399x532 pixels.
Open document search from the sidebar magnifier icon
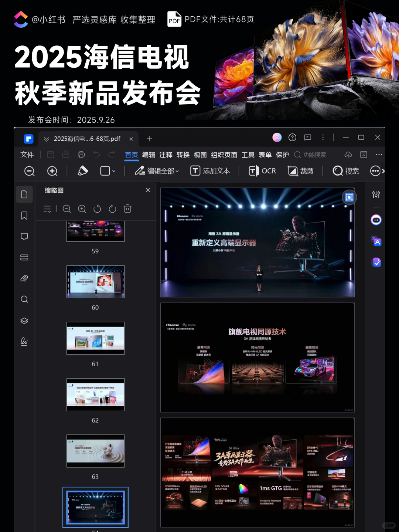(x=24, y=299)
